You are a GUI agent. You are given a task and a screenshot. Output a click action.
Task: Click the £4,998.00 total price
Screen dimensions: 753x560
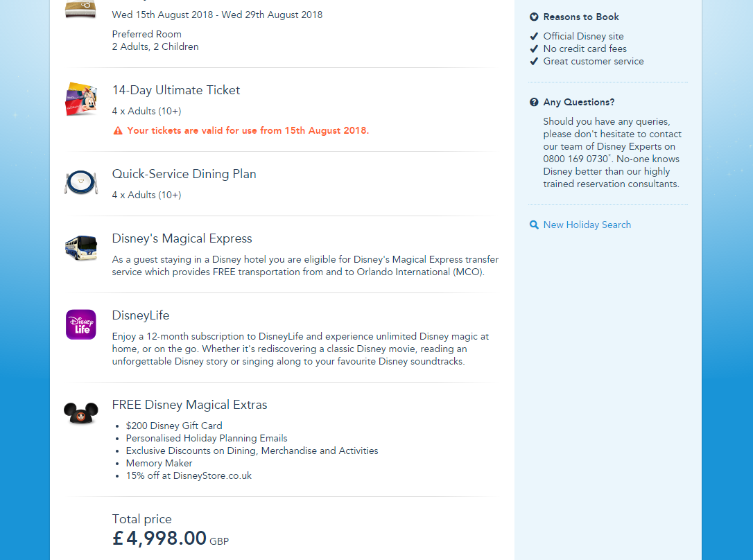tap(159, 538)
